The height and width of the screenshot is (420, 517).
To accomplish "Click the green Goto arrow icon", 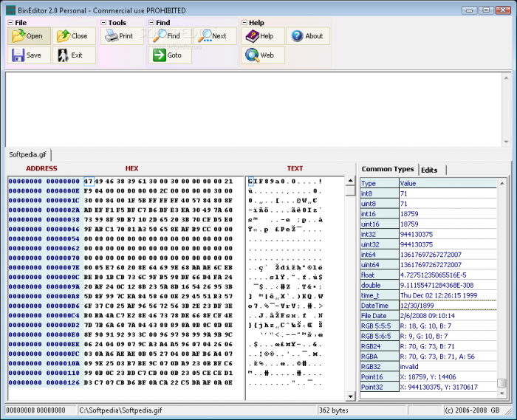I will point(159,55).
